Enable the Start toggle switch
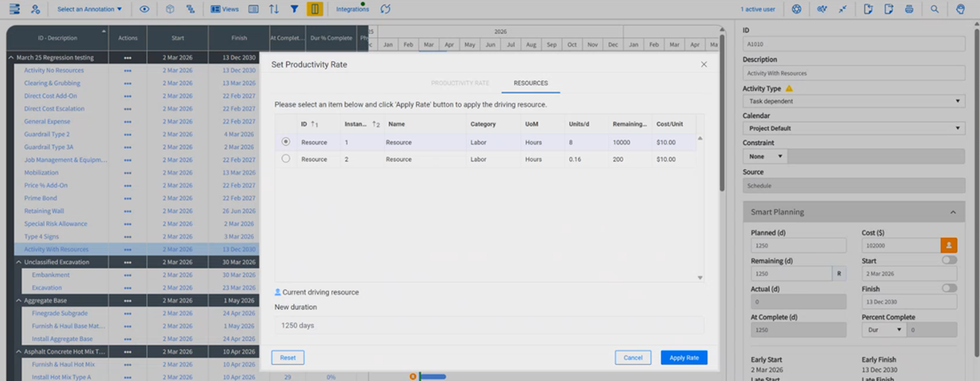Screen dimensions: 980x381 click(950, 260)
